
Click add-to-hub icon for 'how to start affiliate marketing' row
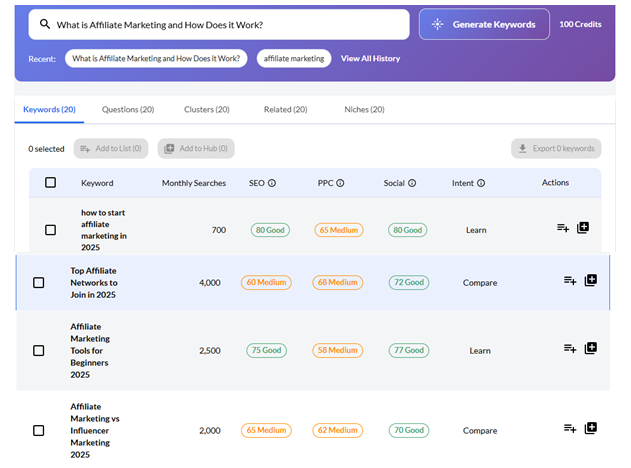coord(583,228)
